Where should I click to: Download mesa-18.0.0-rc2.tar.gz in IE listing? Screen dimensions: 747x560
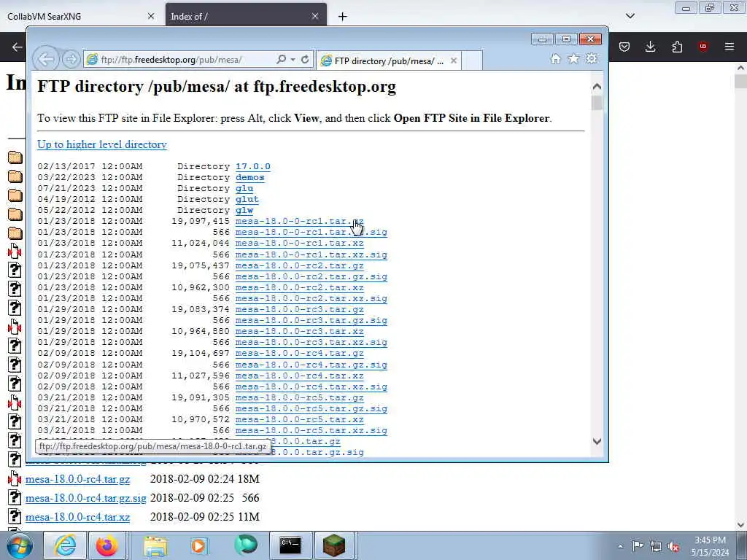(299, 265)
